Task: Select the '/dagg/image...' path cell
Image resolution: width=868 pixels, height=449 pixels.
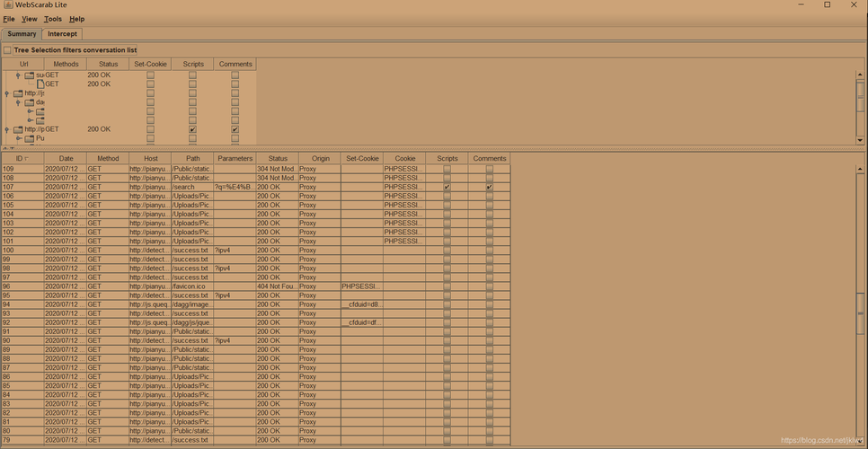Action: click(x=192, y=304)
